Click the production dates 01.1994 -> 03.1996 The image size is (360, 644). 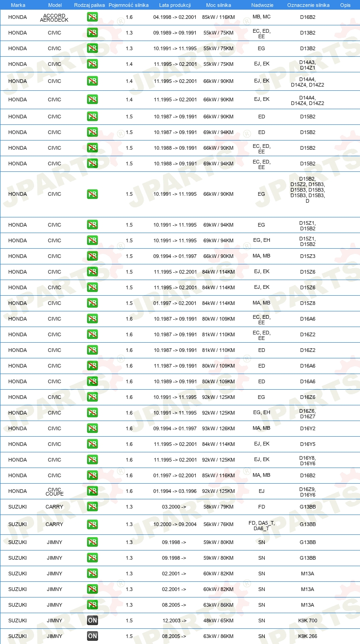point(175,491)
